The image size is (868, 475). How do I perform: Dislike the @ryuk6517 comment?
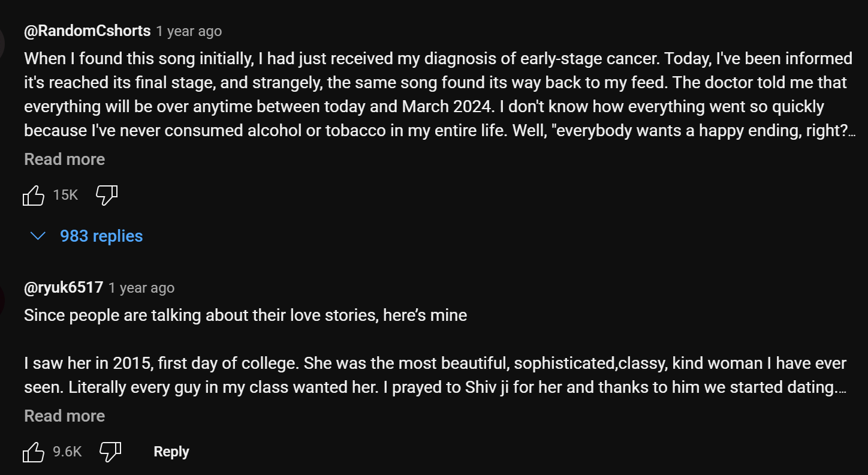[110, 452]
